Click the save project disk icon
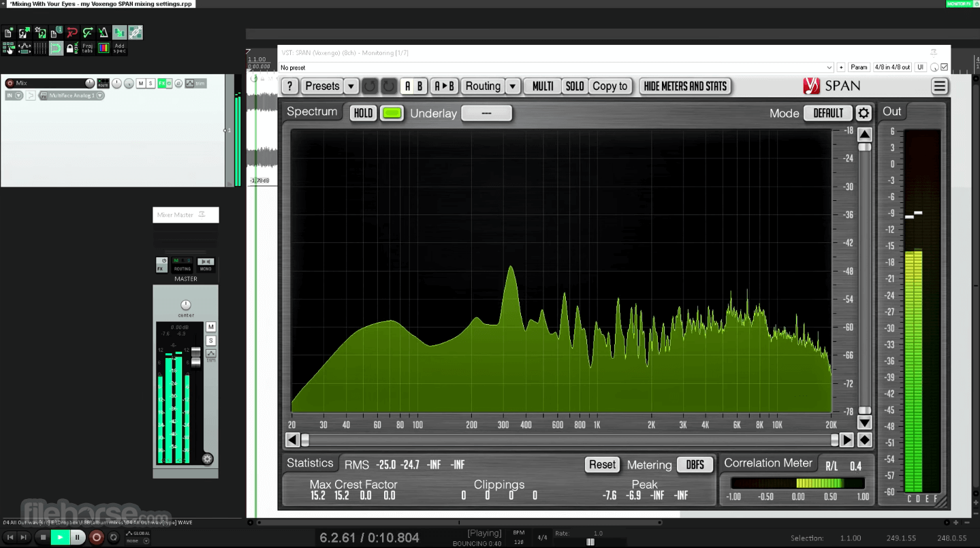Screen dimensions: 980x548 40,33
